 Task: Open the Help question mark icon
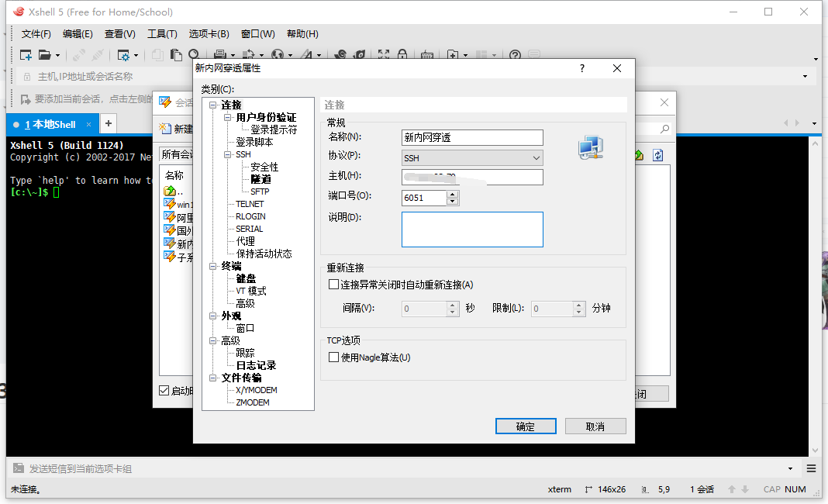[x=514, y=55]
